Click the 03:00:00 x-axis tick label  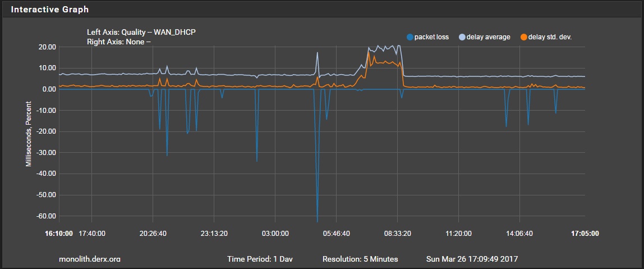pos(275,233)
